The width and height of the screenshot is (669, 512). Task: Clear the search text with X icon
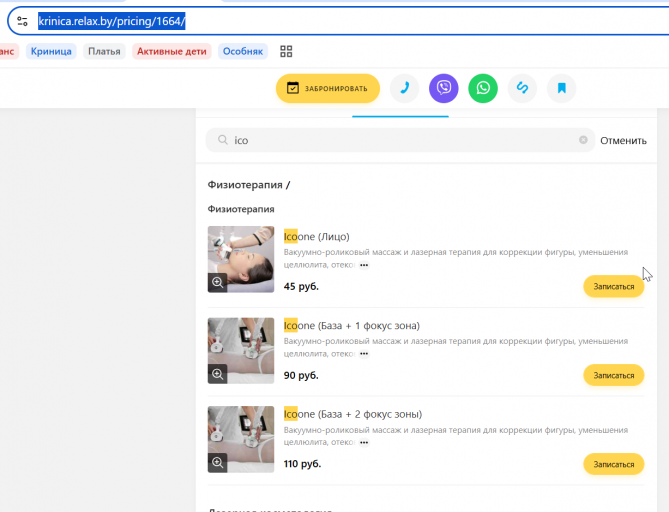point(583,140)
